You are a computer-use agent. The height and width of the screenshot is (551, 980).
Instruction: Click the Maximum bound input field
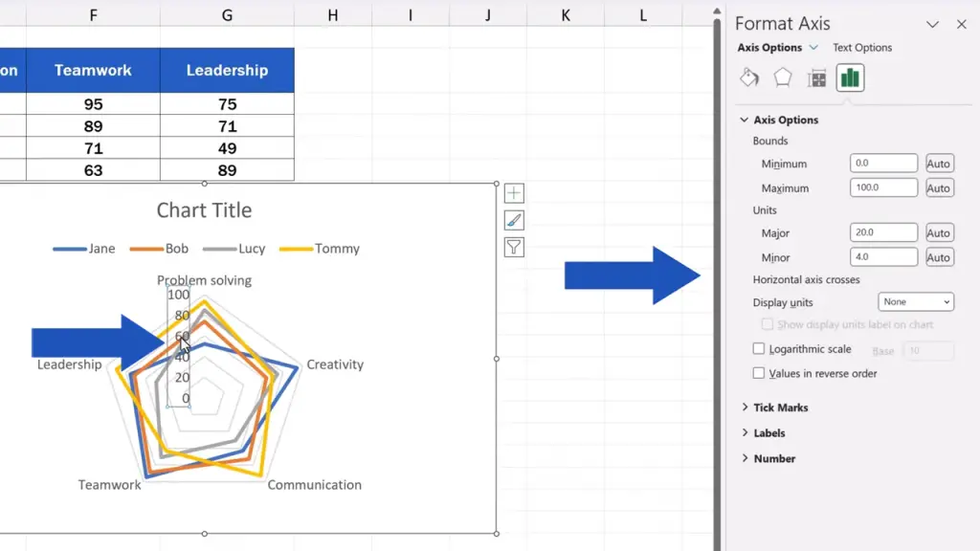[x=883, y=187]
